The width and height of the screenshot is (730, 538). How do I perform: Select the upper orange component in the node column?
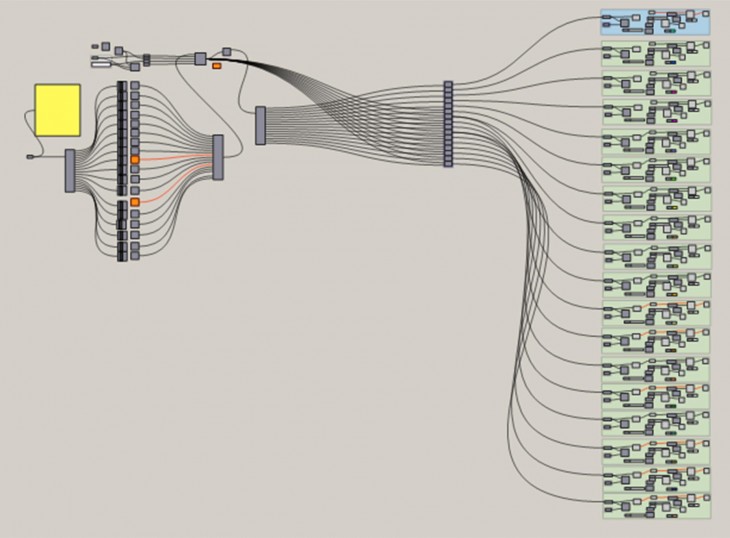(x=135, y=159)
